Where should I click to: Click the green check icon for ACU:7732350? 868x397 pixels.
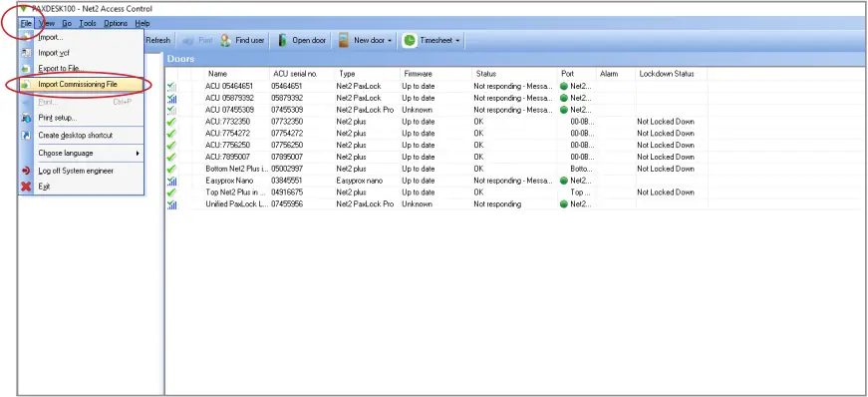coord(171,122)
